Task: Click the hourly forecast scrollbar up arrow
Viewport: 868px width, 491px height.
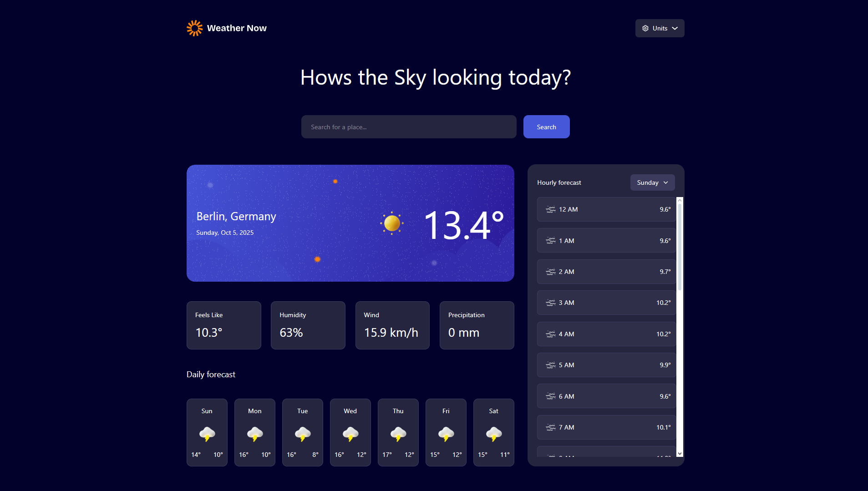Action: 680,200
